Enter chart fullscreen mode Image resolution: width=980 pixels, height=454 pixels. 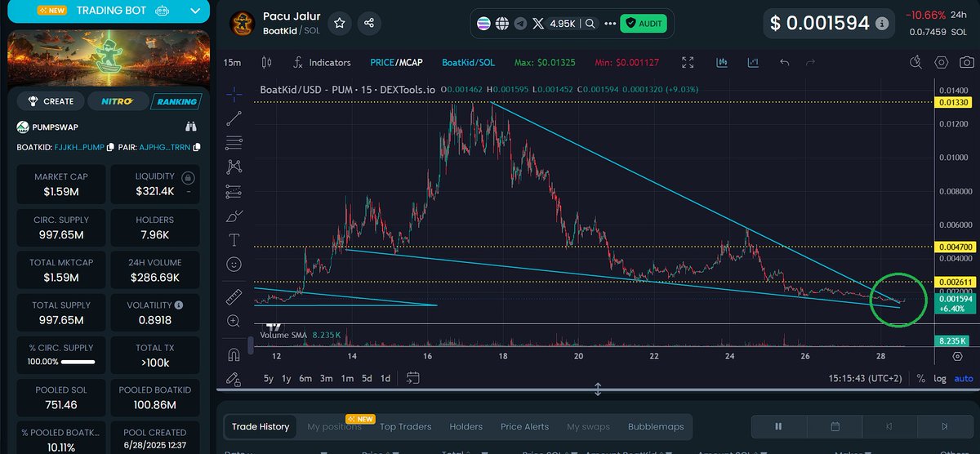point(688,62)
